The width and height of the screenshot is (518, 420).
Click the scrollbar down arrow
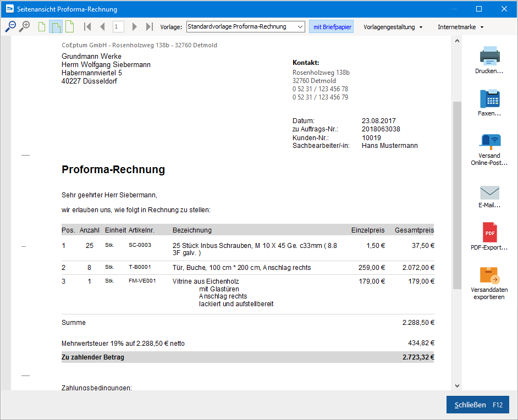(457, 386)
